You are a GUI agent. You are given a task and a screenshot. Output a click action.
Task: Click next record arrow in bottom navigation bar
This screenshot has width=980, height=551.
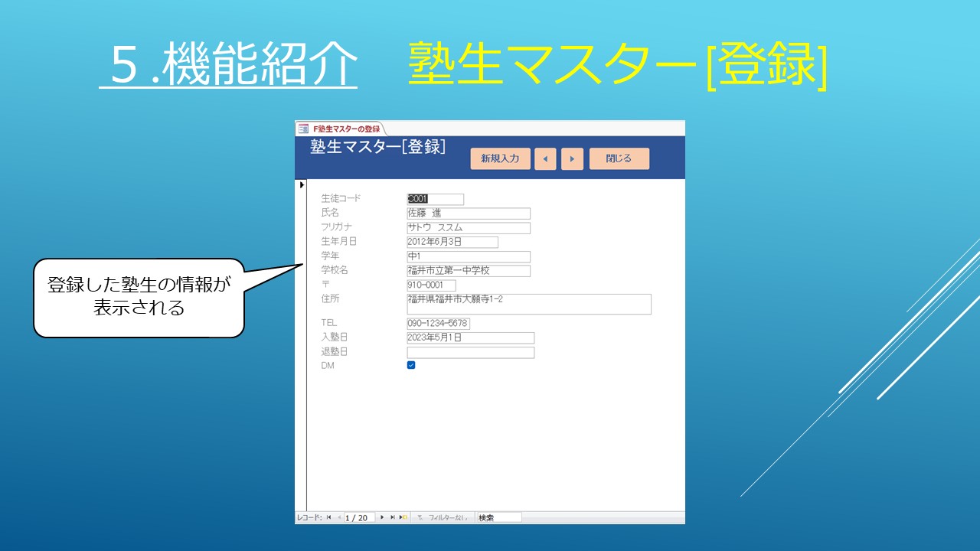pyautogui.click(x=382, y=518)
